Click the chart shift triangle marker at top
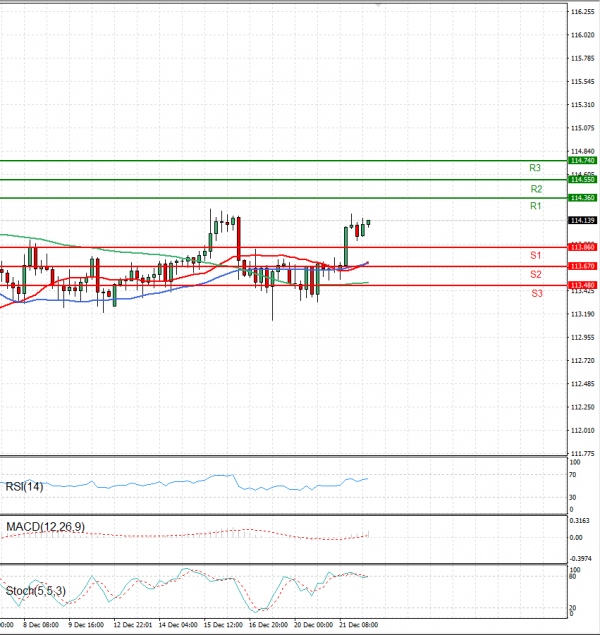This screenshot has height=635, width=600. [378, 5]
